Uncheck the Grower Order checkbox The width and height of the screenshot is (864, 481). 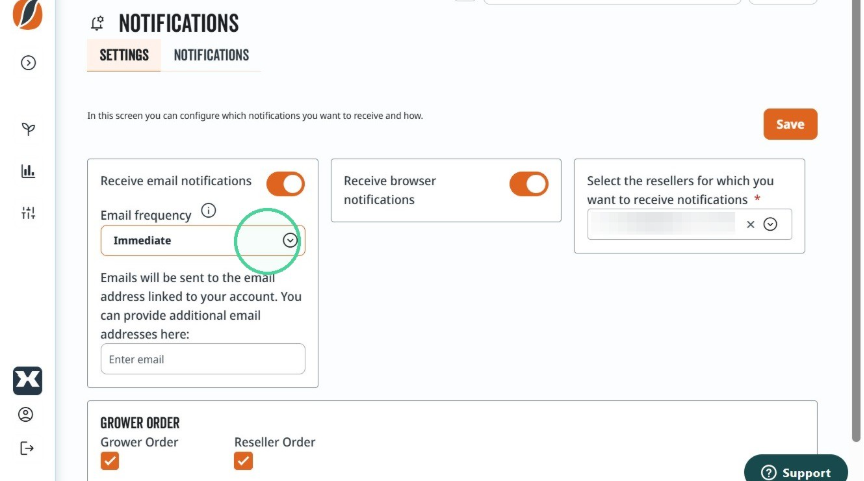[x=110, y=461]
